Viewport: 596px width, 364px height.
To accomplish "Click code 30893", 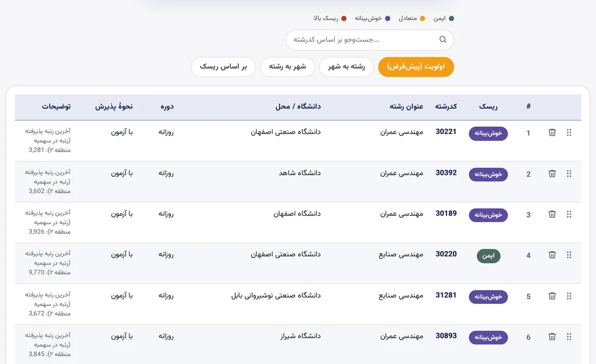I will pos(446,335).
